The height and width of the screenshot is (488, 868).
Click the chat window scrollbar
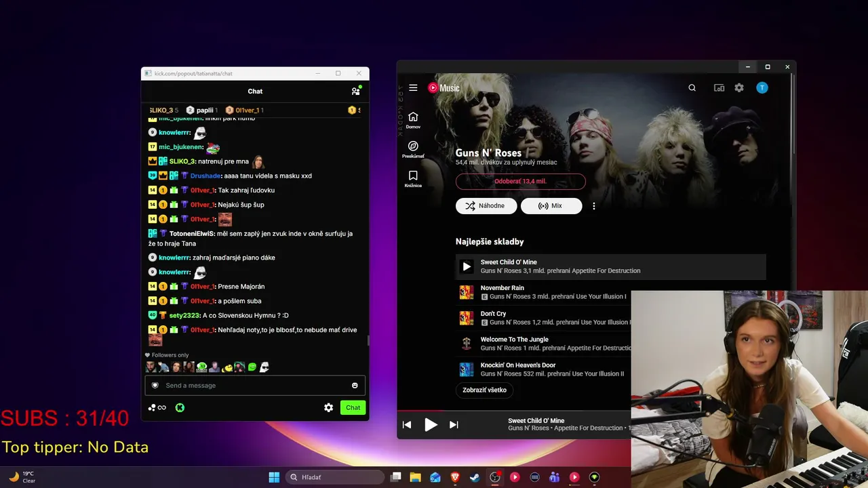368,340
